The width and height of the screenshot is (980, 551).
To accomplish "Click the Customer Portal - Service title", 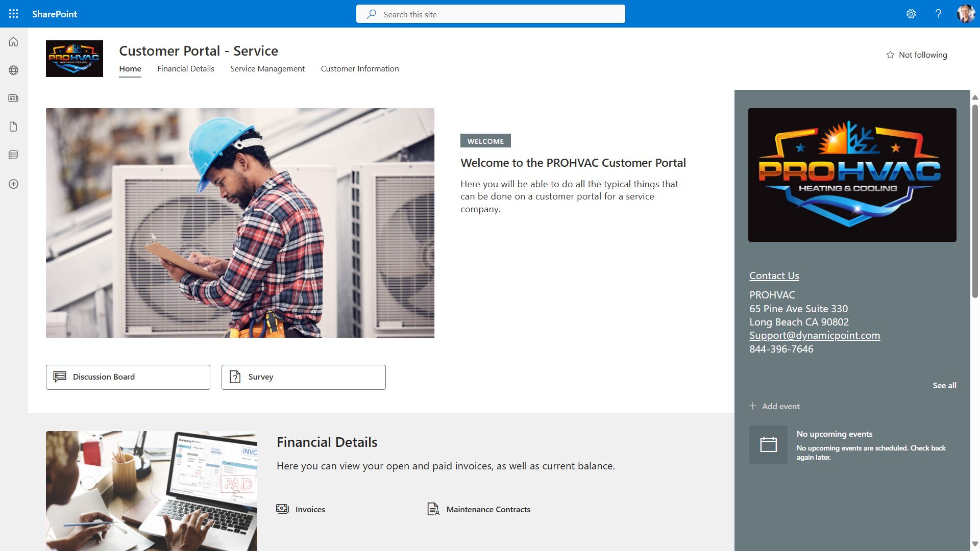I will (199, 51).
